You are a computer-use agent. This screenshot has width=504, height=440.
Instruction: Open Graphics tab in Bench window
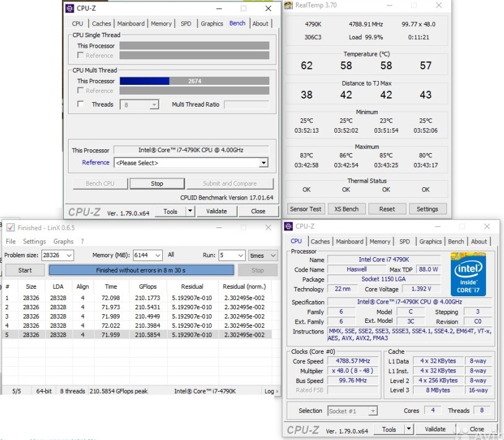[x=212, y=24]
